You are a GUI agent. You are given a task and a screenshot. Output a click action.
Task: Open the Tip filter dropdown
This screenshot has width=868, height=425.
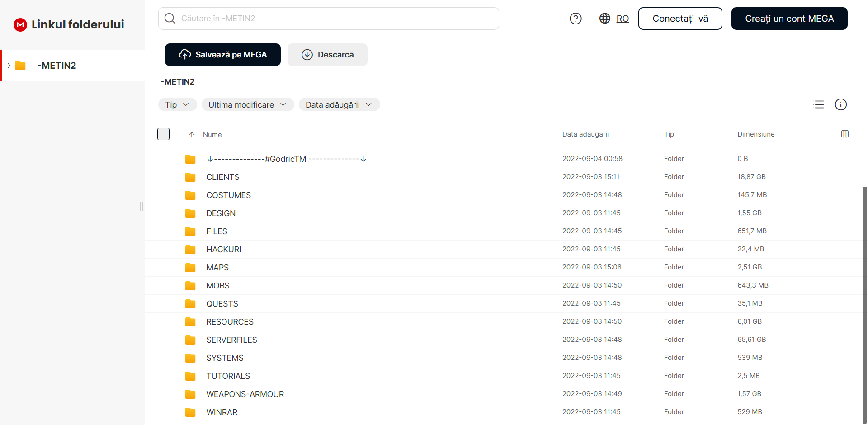(177, 104)
